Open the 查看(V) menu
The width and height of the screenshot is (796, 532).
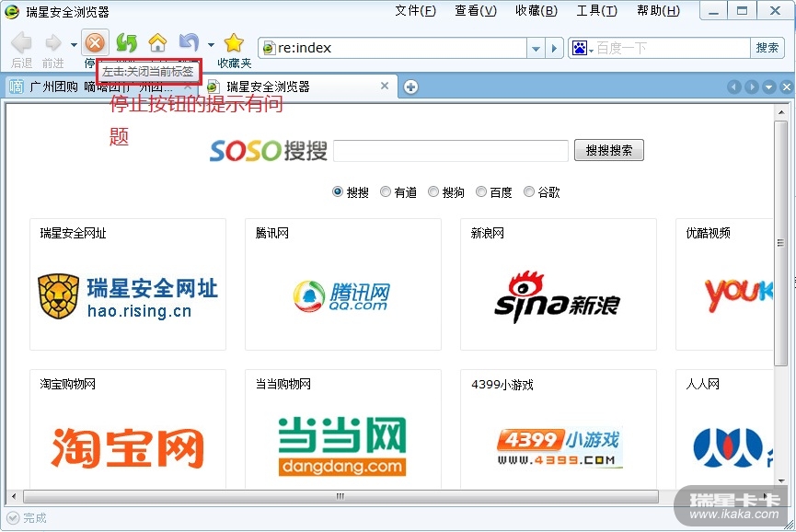[476, 11]
